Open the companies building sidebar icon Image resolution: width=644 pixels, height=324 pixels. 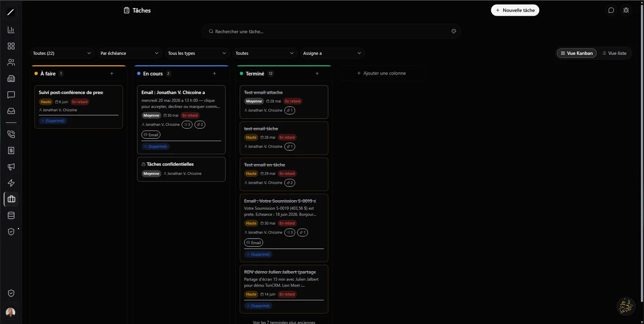coord(11,79)
